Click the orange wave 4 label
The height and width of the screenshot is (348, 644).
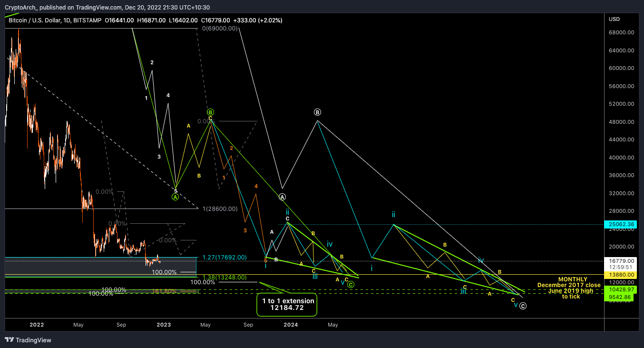point(256,186)
